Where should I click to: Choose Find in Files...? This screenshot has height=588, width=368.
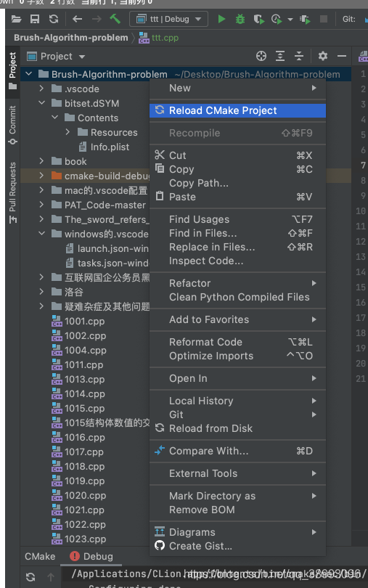(x=237, y=233)
